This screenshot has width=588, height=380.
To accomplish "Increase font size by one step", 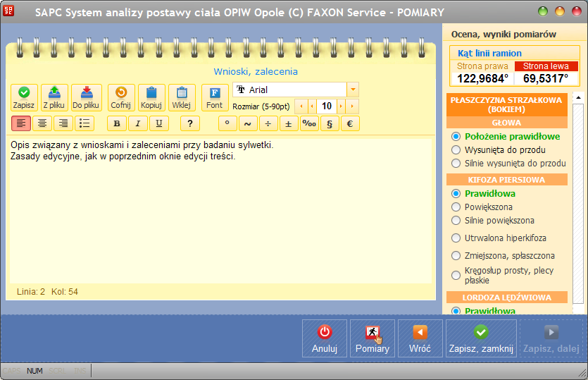I will 342,106.
